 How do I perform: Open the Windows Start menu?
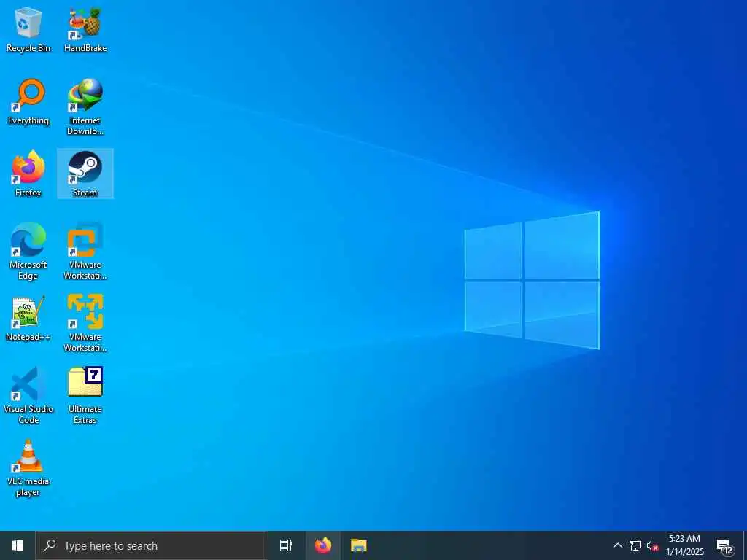point(18,545)
